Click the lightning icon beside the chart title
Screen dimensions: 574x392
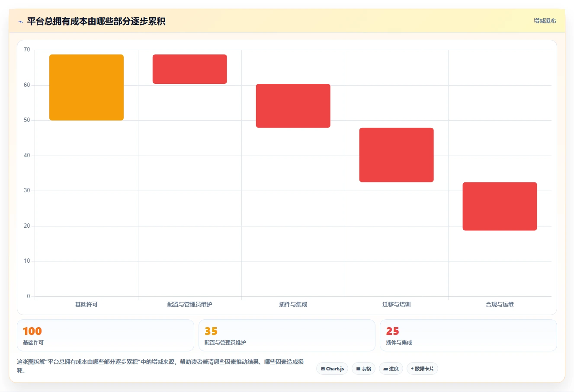click(20, 22)
